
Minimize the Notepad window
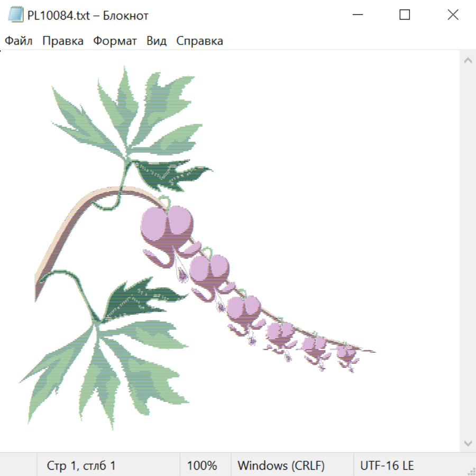[x=358, y=15]
